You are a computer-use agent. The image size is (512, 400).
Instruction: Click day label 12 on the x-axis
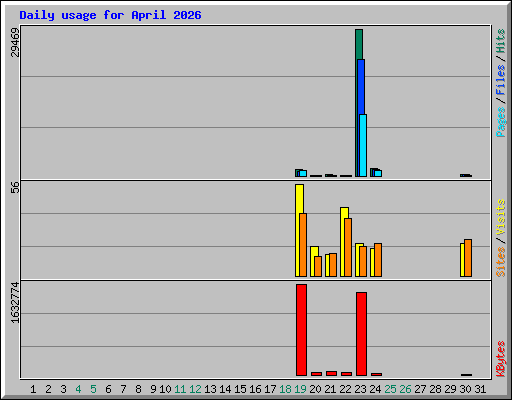click(x=195, y=389)
